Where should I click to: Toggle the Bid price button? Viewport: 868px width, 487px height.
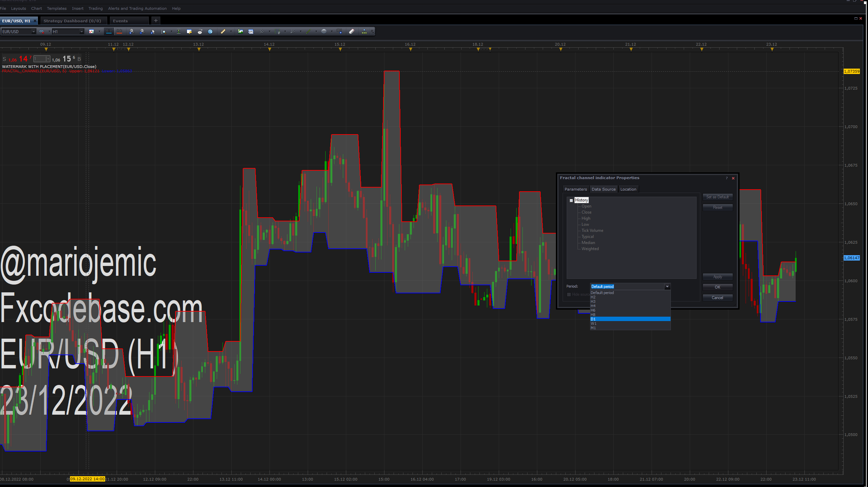point(109,31)
